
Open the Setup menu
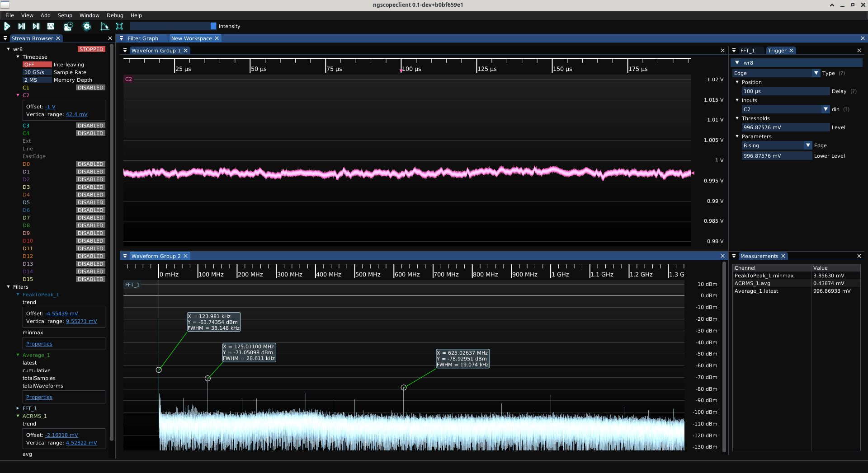[x=65, y=15]
